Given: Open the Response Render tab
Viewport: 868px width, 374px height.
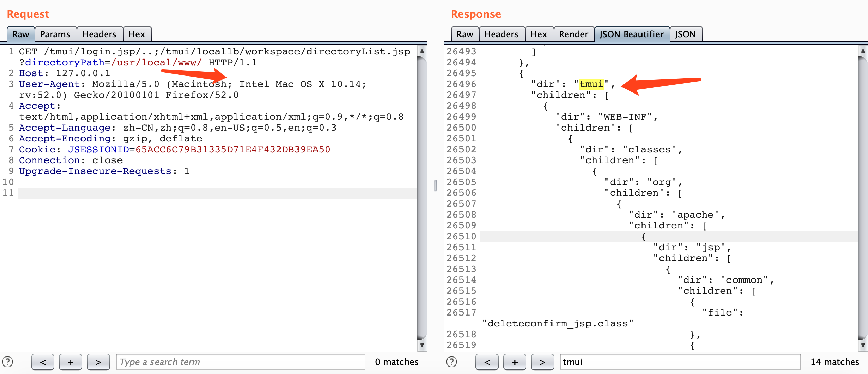Looking at the screenshot, I should [573, 34].
